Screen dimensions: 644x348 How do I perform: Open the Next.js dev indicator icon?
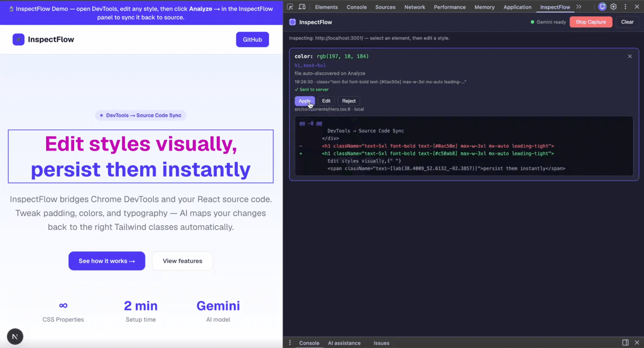(x=14, y=337)
